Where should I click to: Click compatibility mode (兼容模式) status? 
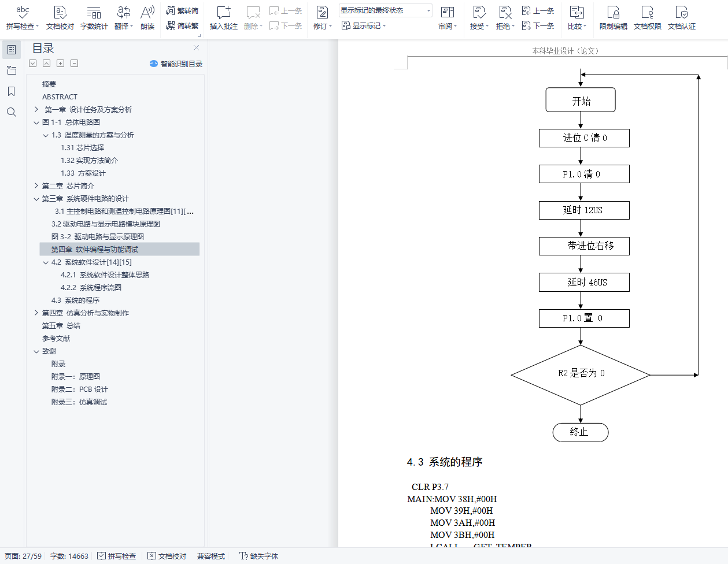point(211,556)
